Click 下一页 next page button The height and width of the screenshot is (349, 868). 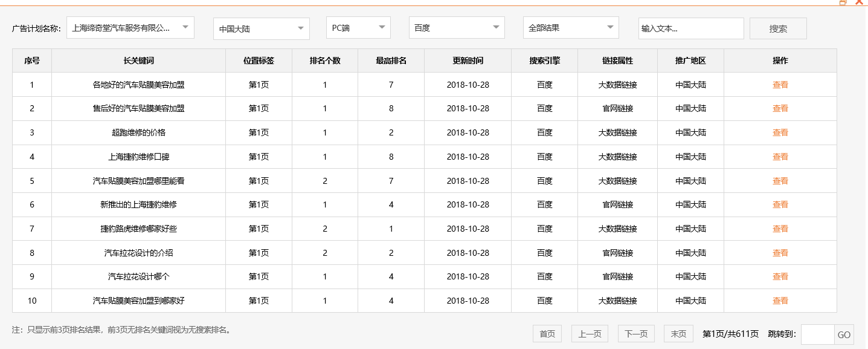635,333
